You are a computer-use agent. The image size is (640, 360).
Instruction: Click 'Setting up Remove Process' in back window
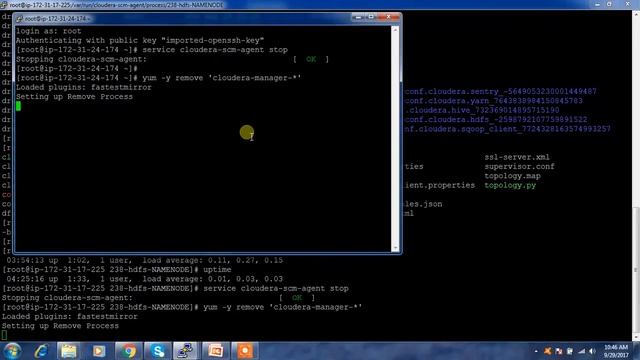tap(60, 326)
